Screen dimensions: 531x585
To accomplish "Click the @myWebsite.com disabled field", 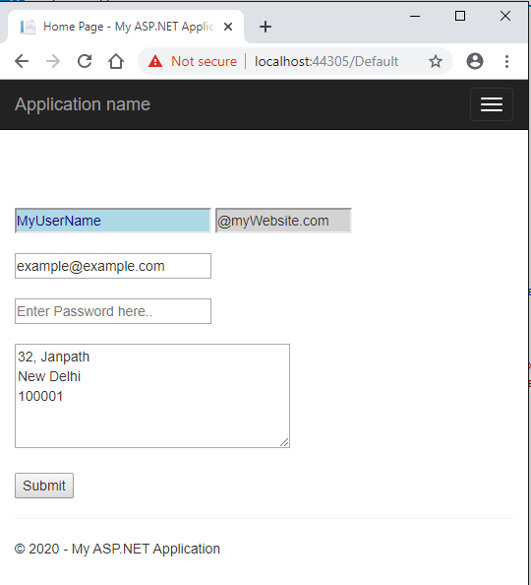I will 283,220.
